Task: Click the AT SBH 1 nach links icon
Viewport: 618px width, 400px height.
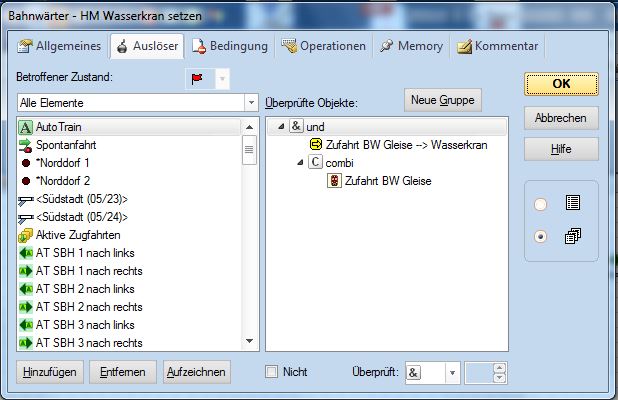Action: (25, 253)
